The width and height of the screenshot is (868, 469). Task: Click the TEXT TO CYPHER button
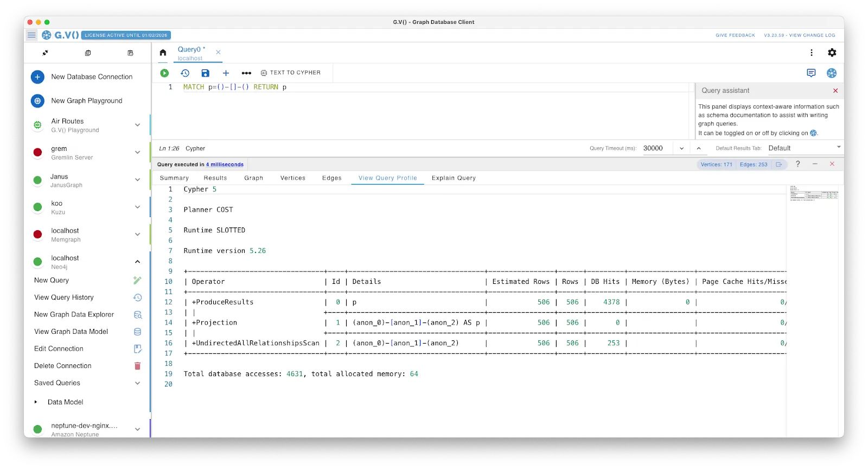point(291,73)
